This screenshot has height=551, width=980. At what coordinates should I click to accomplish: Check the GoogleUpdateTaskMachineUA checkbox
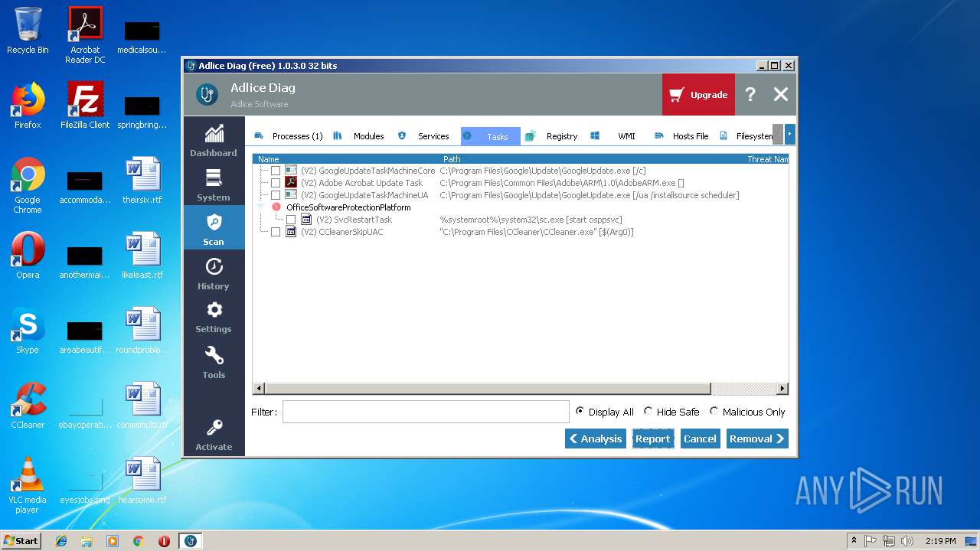[276, 195]
